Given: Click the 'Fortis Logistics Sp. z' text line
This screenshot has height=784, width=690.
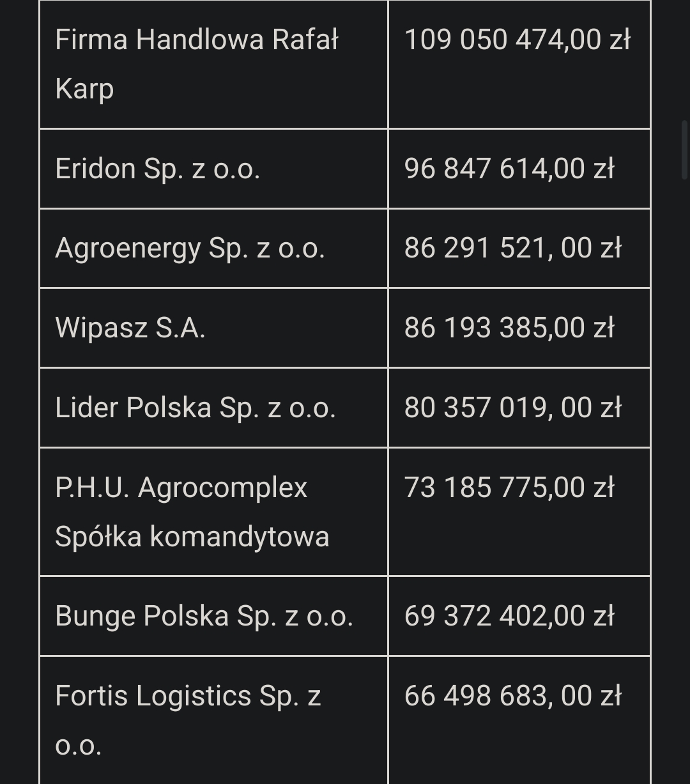Looking at the screenshot, I should 188,696.
